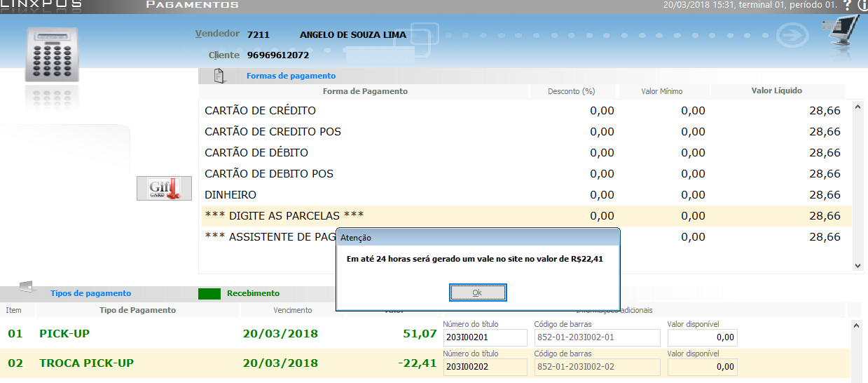Image resolution: width=868 pixels, height=383 pixels.
Task: Click the Desconto (%) column header
Action: click(x=572, y=91)
